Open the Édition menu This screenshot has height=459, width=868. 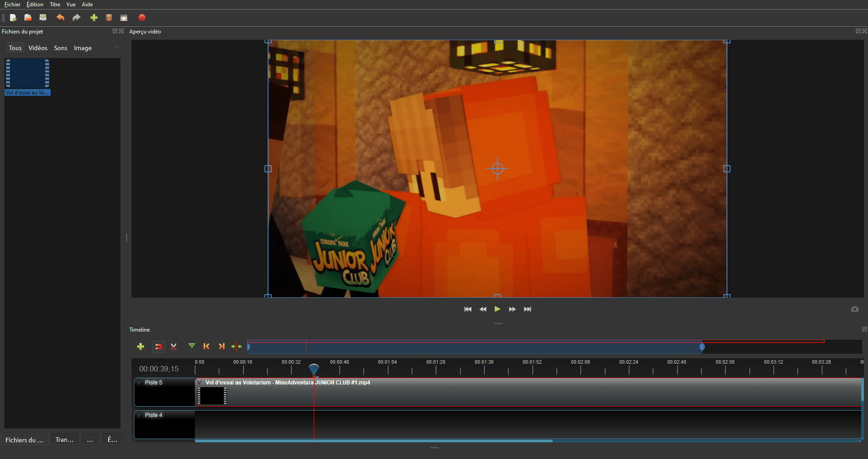click(35, 5)
